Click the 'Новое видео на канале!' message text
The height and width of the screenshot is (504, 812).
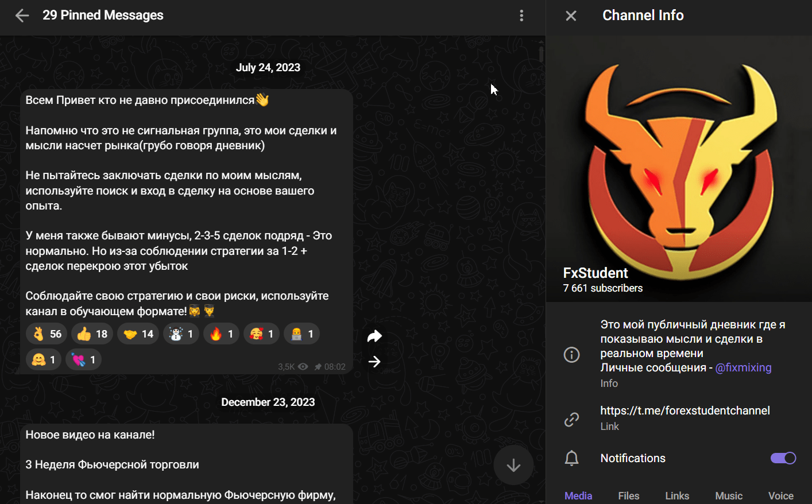pyautogui.click(x=90, y=435)
